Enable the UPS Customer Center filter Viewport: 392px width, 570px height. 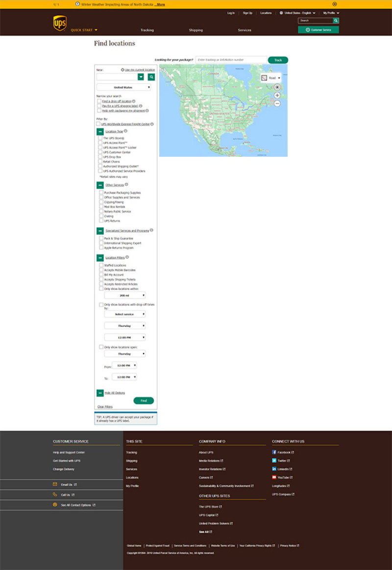click(100, 152)
